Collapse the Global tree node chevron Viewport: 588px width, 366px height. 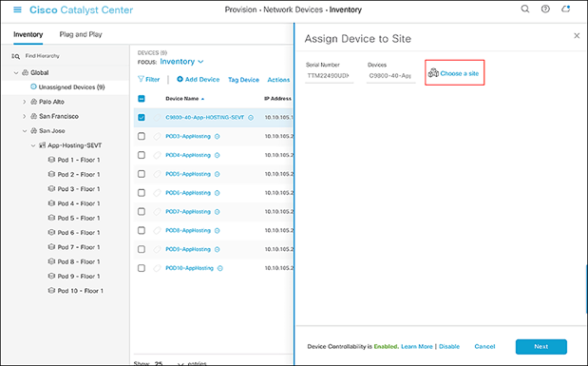(16, 73)
